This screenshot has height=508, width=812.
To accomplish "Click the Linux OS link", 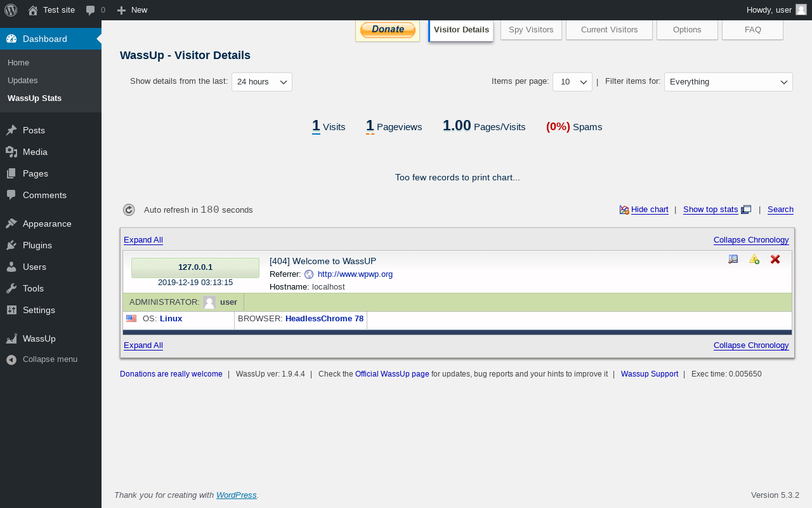I will tap(171, 319).
